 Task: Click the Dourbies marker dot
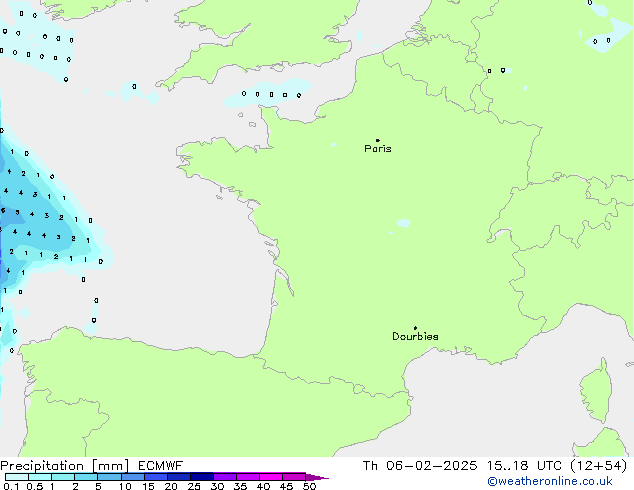pos(415,328)
